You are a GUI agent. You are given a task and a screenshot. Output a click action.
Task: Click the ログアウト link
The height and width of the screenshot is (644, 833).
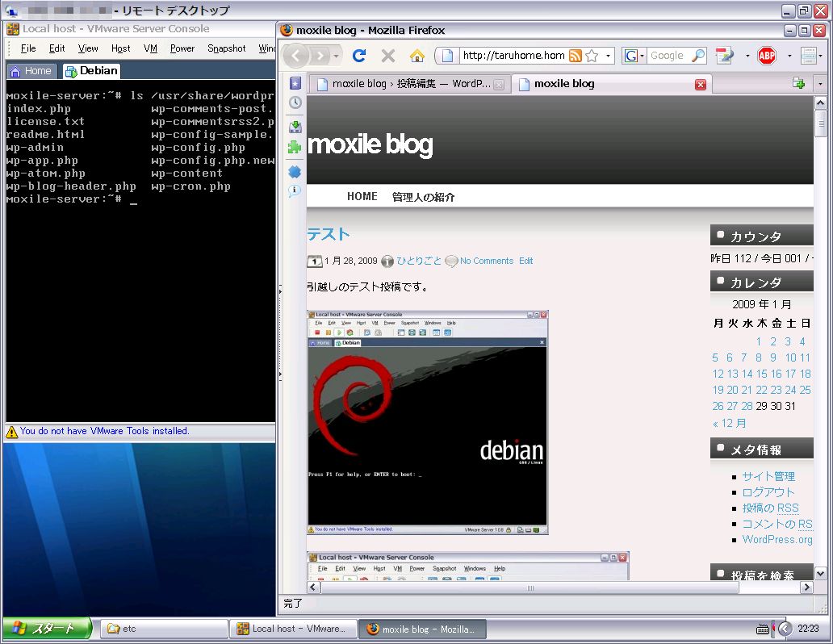click(x=768, y=492)
